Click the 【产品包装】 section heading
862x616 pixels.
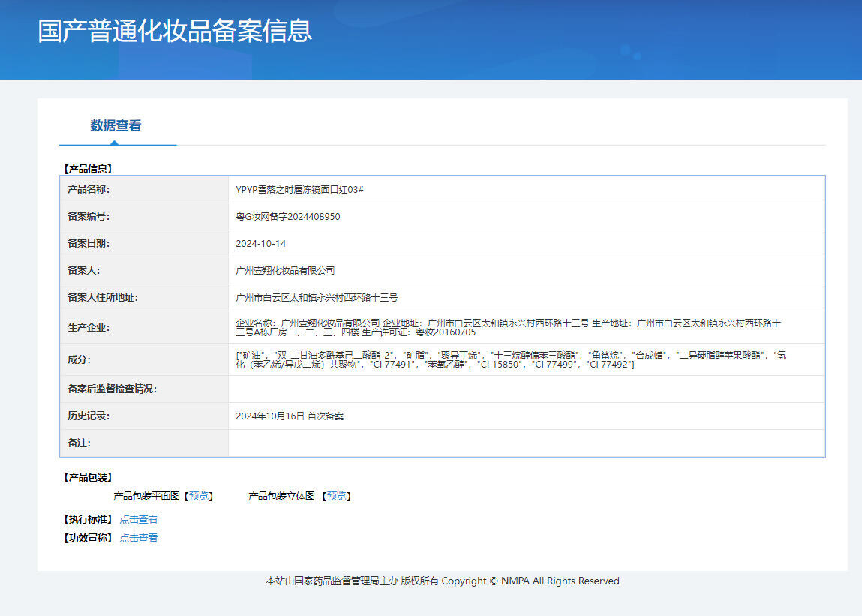pyautogui.click(x=88, y=477)
